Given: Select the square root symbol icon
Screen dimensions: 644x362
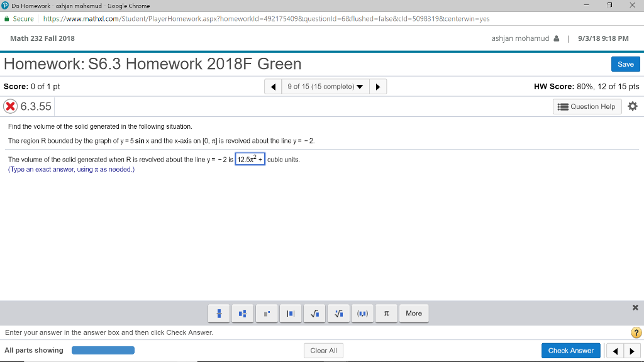Looking at the screenshot, I should pyautogui.click(x=314, y=313).
